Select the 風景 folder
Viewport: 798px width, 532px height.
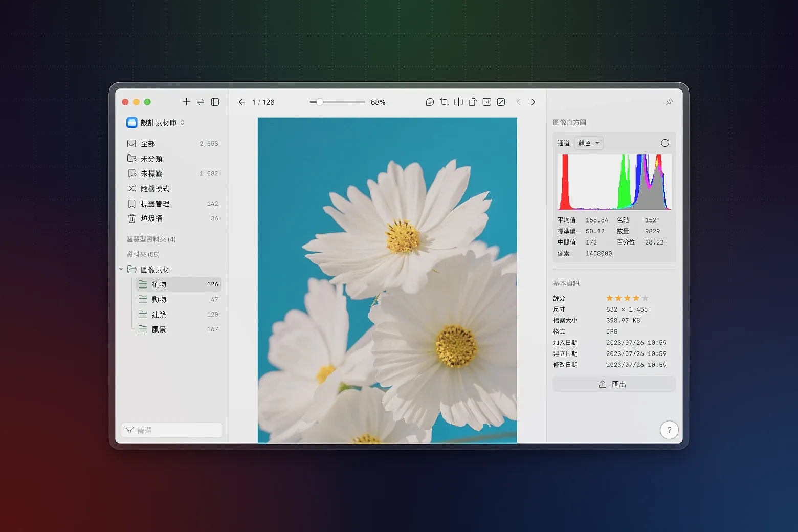pyautogui.click(x=178, y=329)
